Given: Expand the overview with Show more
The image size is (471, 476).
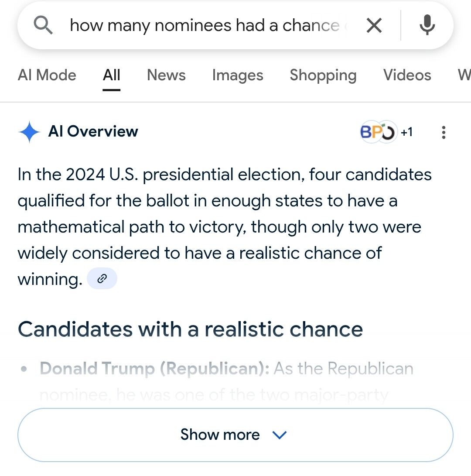Looking at the screenshot, I should click(x=235, y=435).
